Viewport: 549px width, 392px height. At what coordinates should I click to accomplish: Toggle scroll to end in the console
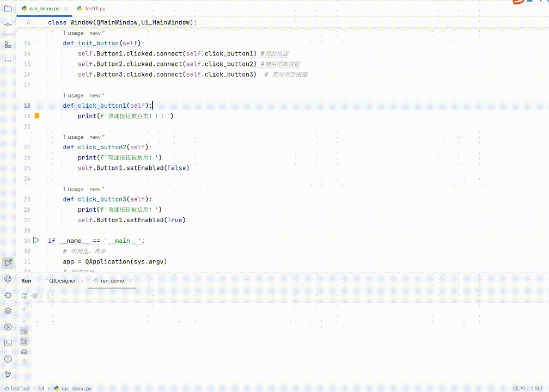pos(23,341)
